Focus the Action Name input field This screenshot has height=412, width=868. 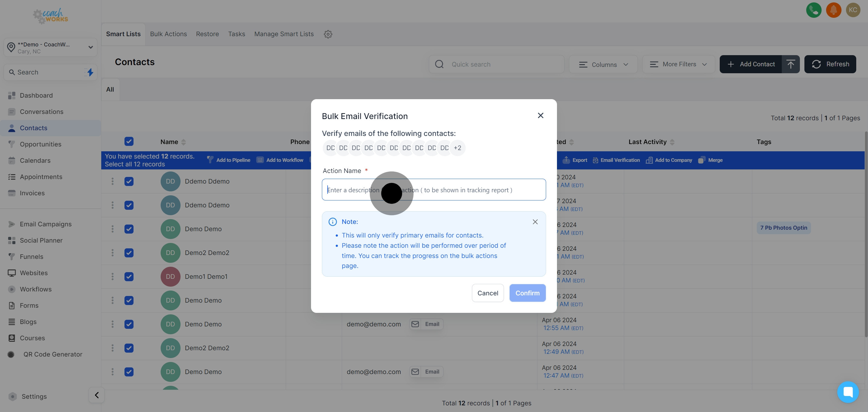(472, 190)
